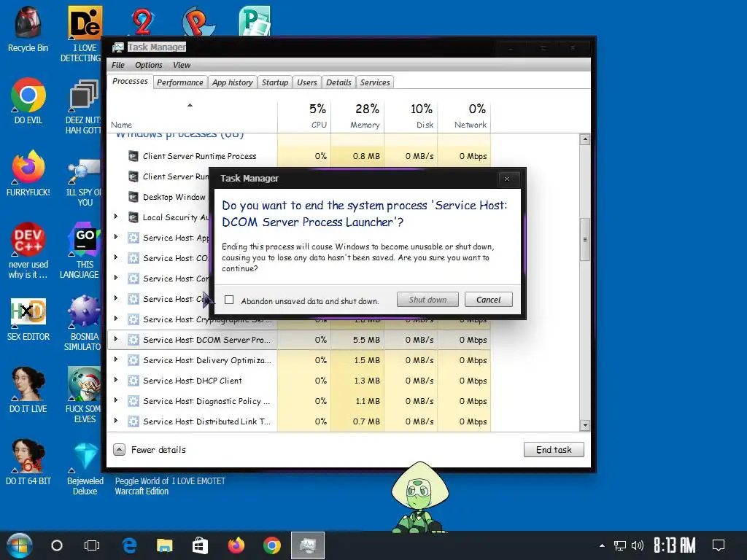The width and height of the screenshot is (747, 560).
Task: Launch Chrome shortcut labeled DO EVIL
Action: click(x=28, y=101)
